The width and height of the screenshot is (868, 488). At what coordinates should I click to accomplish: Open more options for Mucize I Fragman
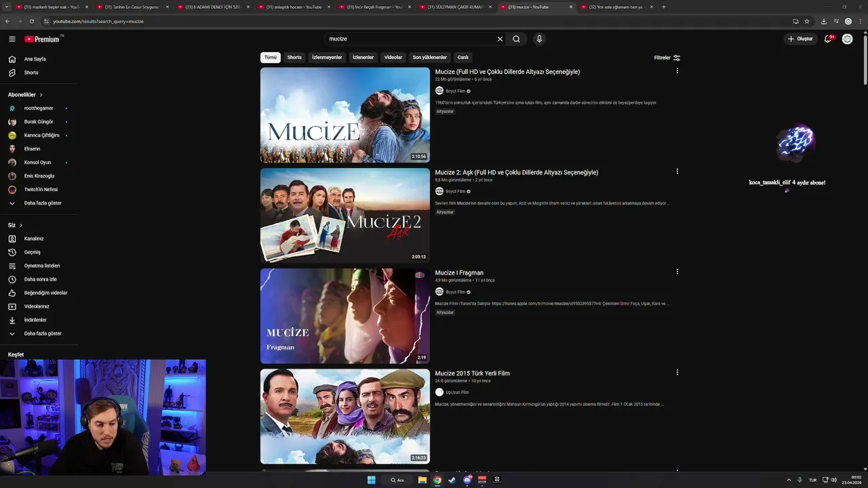coord(677,272)
